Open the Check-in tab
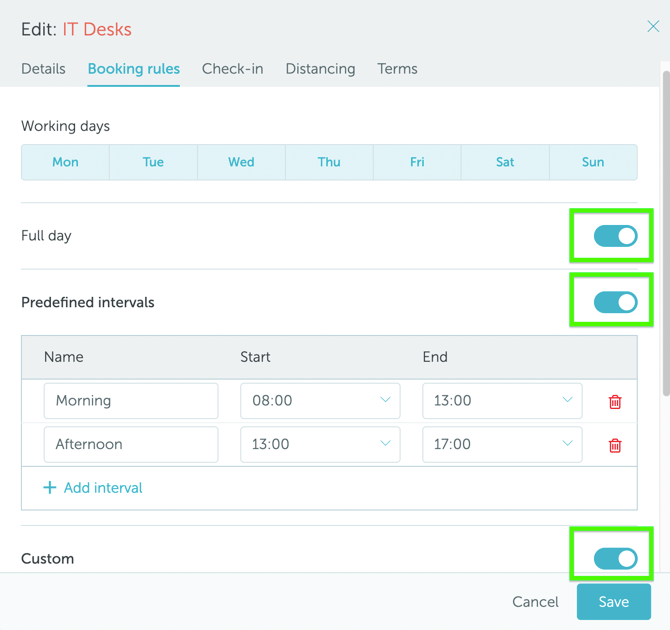The width and height of the screenshot is (670, 630). [x=232, y=69]
